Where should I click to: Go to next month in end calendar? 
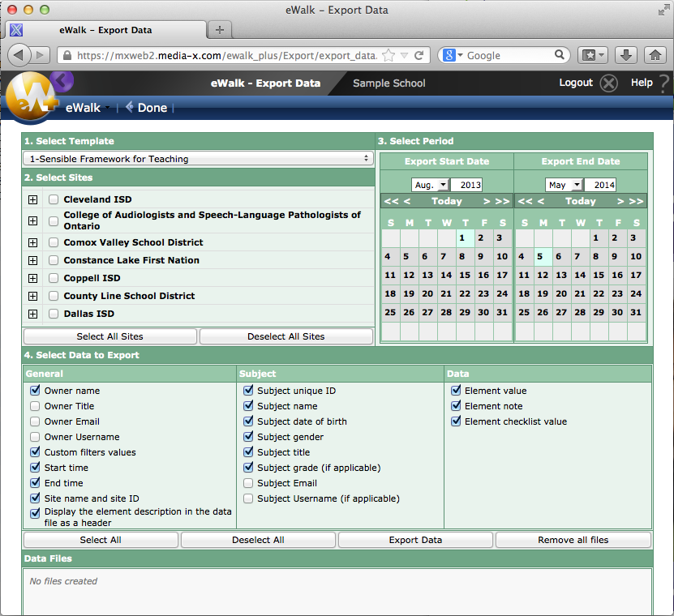[x=620, y=201]
